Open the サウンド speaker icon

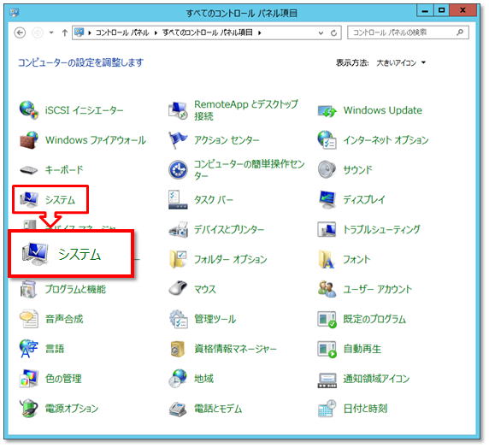click(327, 170)
